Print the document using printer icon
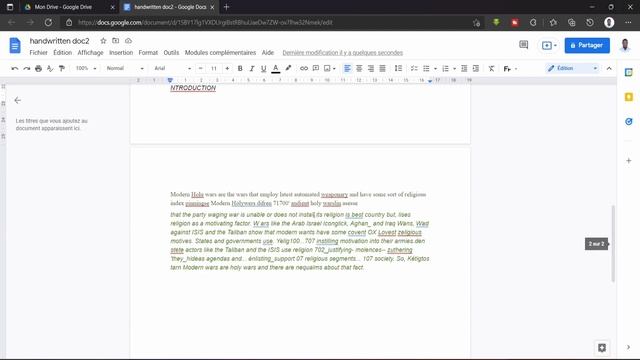The height and width of the screenshot is (360, 640). click(38, 69)
